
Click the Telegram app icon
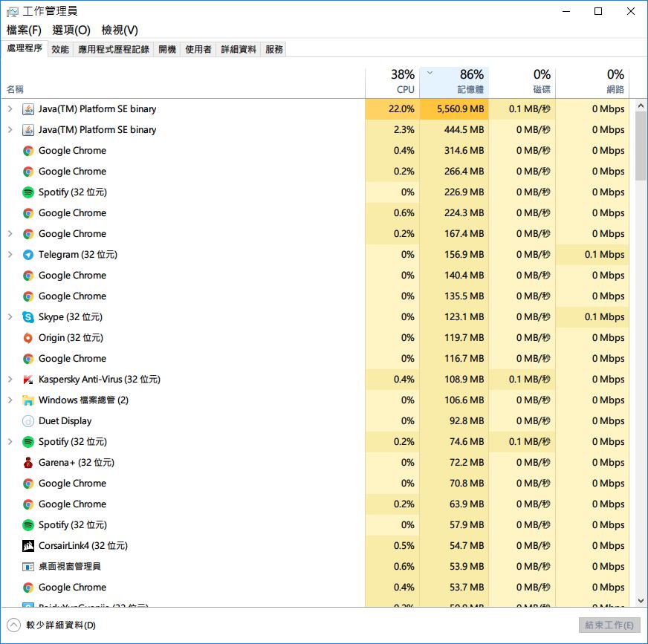[x=28, y=255]
